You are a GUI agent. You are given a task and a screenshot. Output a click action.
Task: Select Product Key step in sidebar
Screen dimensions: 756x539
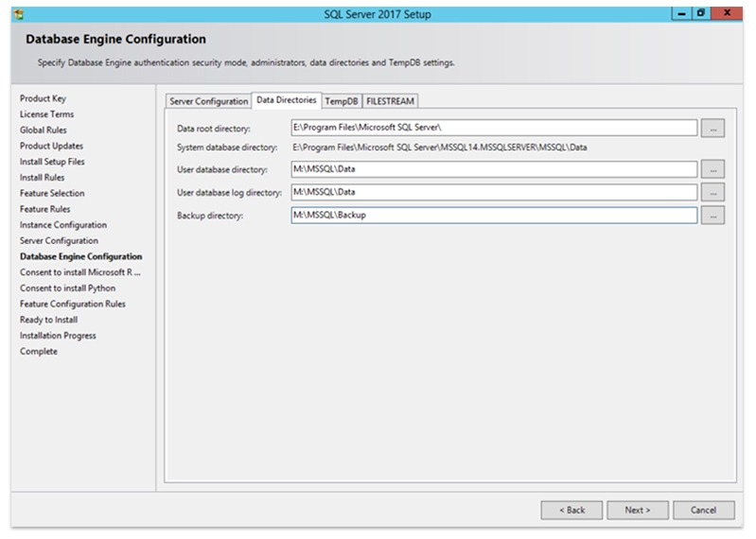click(43, 98)
